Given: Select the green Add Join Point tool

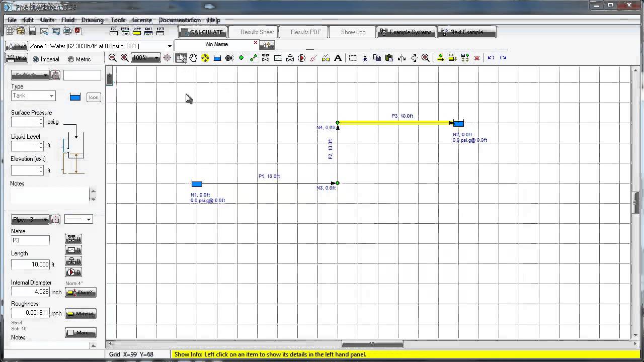Looking at the screenshot, I should click(242, 58).
